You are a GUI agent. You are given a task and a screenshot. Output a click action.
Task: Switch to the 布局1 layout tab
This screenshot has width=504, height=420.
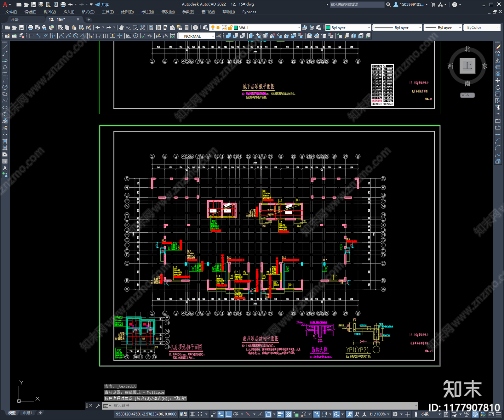pyautogui.click(x=27, y=413)
